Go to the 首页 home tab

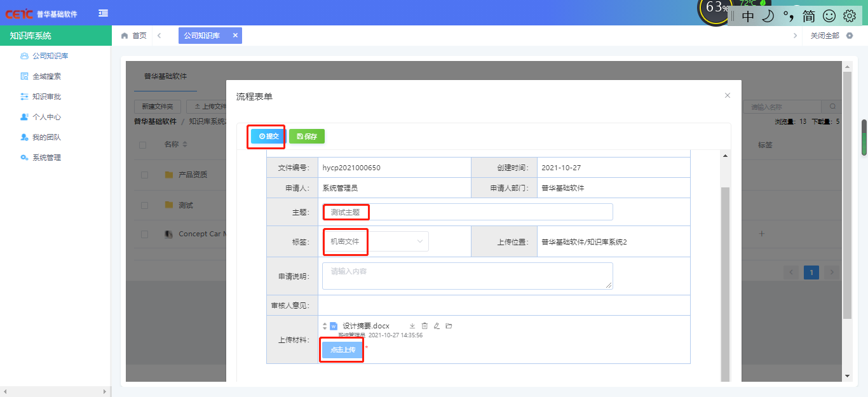point(134,36)
